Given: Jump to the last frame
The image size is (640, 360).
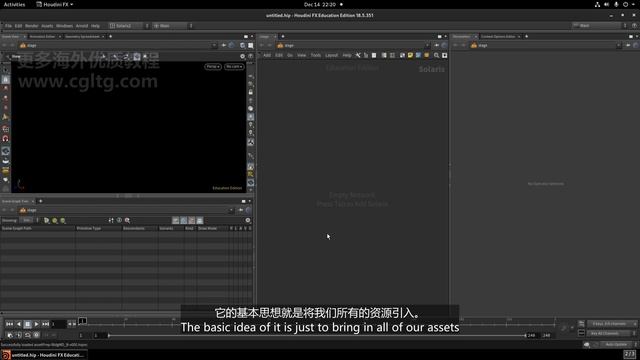Looking at the screenshot, I should point(45,324).
